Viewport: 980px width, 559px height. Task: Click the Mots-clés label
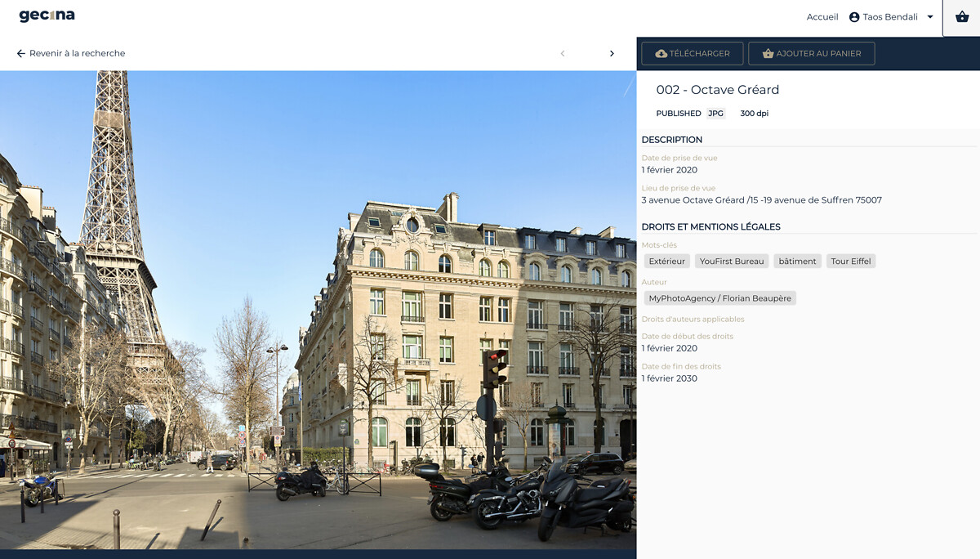659,245
